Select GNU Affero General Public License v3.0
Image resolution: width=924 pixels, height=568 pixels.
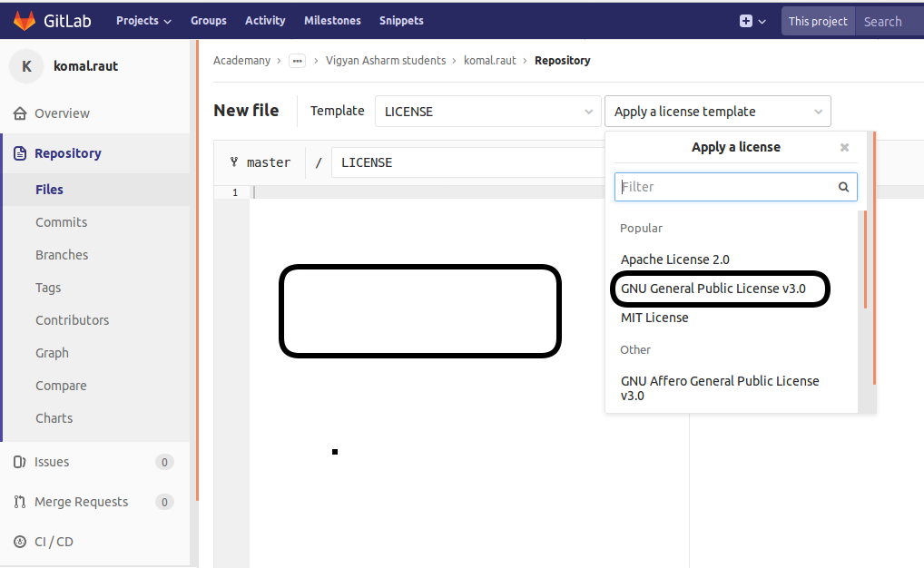[720, 388]
